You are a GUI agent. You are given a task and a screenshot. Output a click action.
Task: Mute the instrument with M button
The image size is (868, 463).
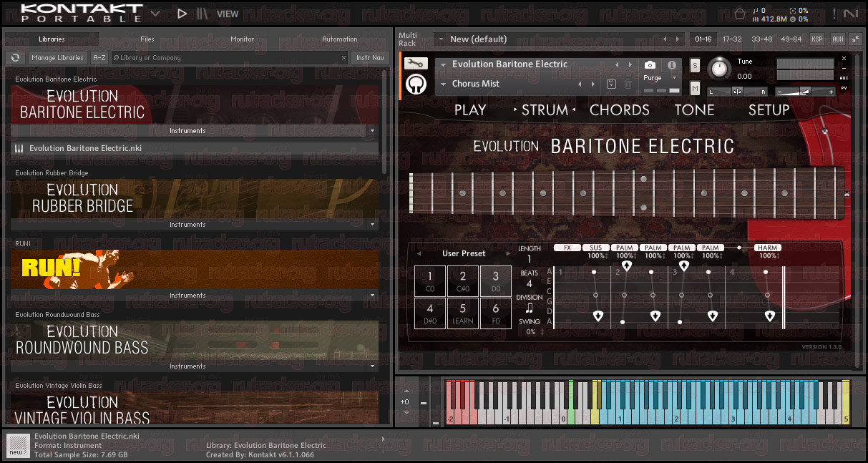point(695,88)
